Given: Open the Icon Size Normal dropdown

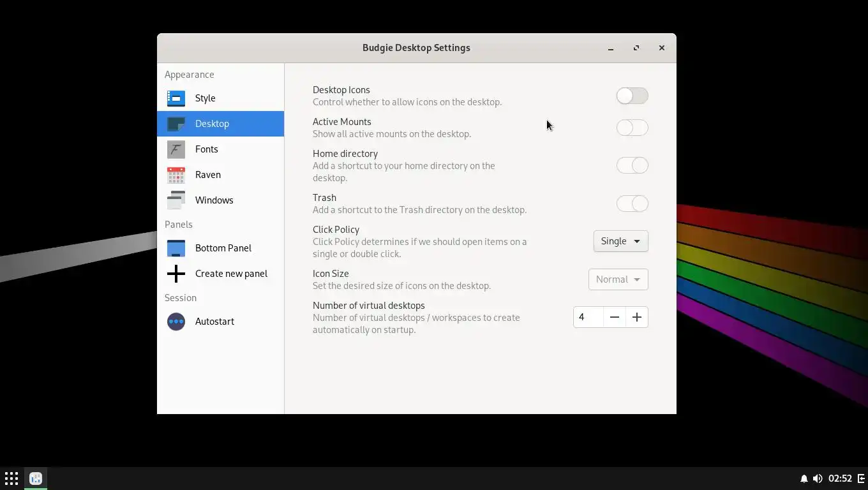Looking at the screenshot, I should (x=618, y=279).
